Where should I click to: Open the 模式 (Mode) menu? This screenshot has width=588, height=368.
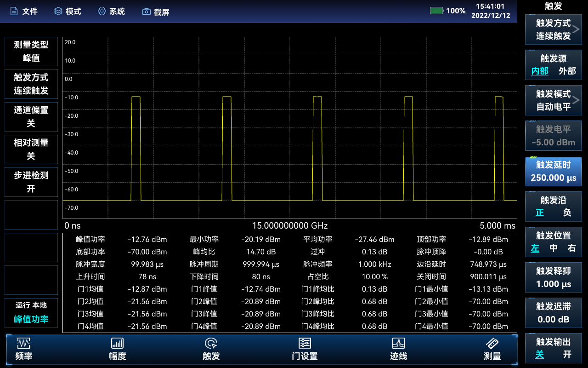pyautogui.click(x=68, y=11)
